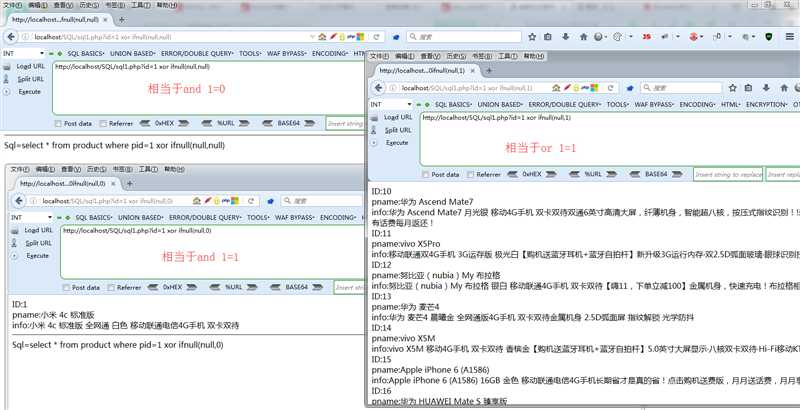The width and height of the screenshot is (800, 410).
Task: Expand ERROR/DOUBLE QUERY in ifnull(null,0) window
Action: [205, 217]
